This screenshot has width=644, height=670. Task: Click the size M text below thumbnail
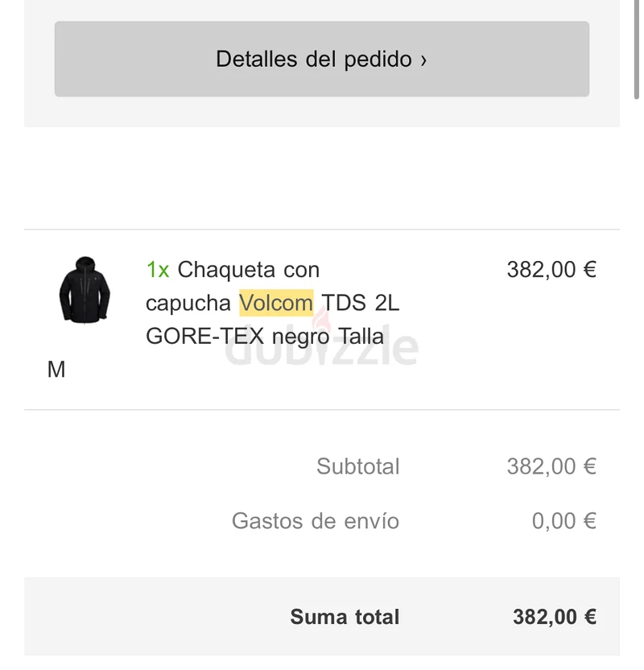point(56,370)
